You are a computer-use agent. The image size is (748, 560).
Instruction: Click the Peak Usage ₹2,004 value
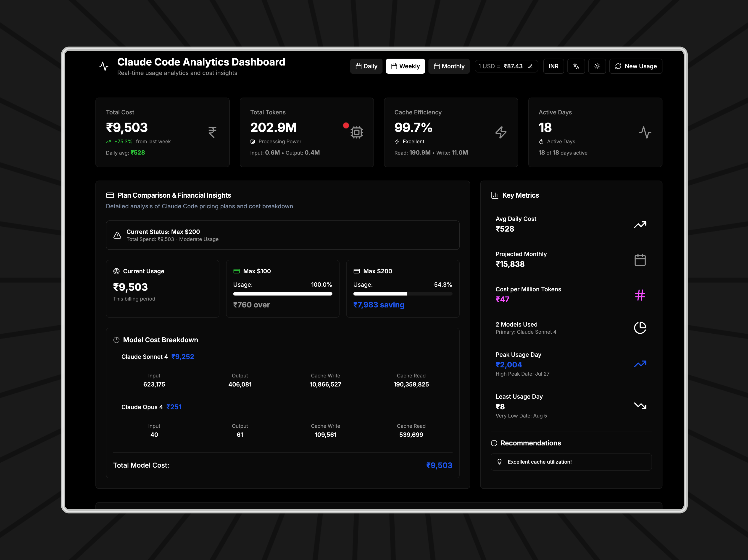coord(508,365)
